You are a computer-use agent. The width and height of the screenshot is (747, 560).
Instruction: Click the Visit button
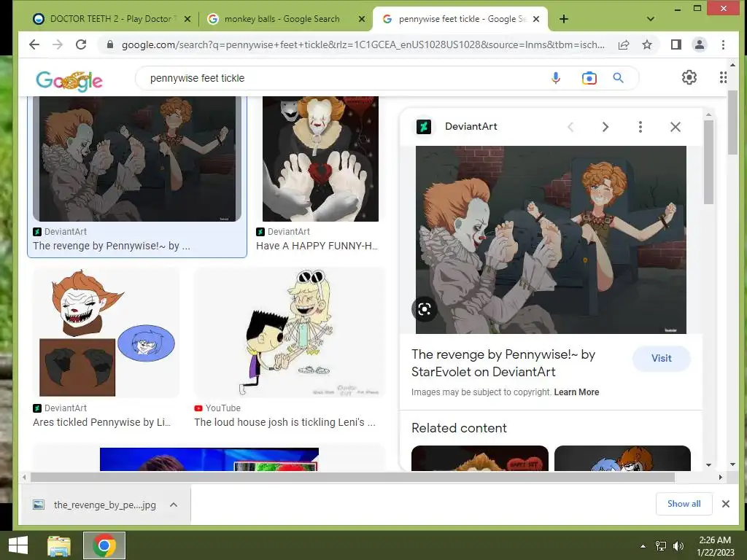point(661,359)
